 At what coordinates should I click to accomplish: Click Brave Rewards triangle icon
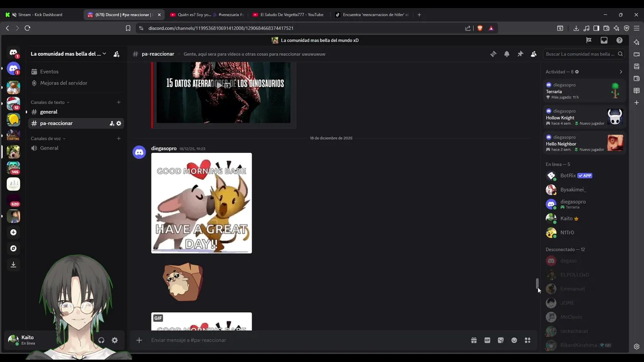point(491,28)
